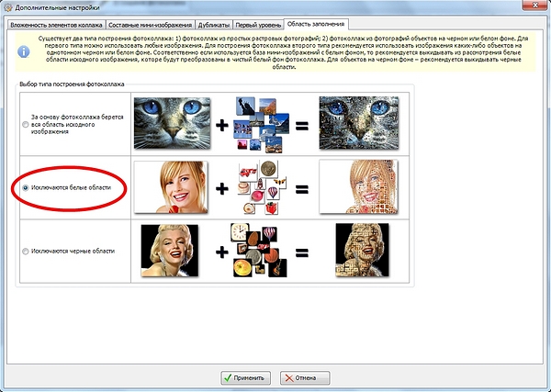Go to the Дубликаты tab

point(214,25)
